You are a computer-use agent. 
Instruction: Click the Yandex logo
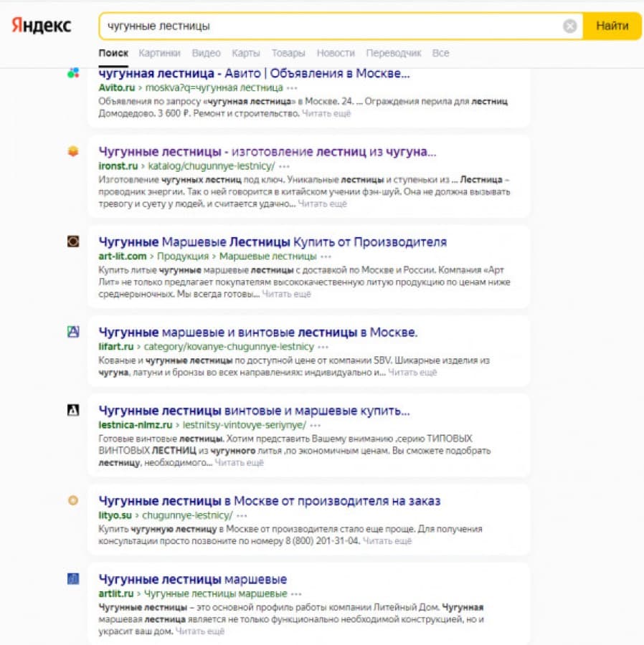(41, 26)
